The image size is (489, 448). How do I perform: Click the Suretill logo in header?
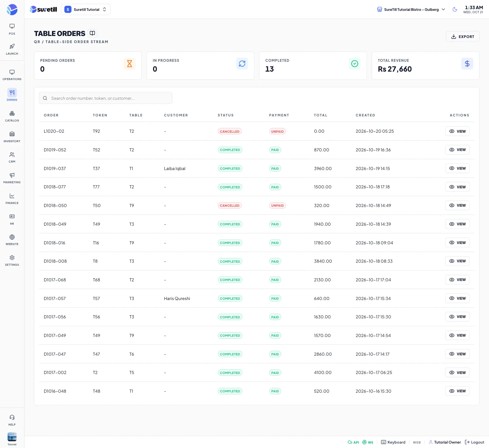(x=43, y=10)
